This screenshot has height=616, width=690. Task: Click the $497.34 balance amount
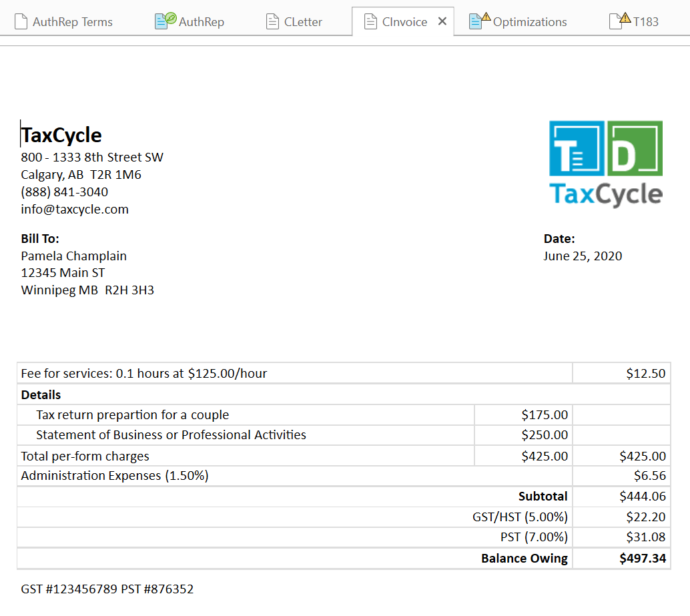click(643, 558)
